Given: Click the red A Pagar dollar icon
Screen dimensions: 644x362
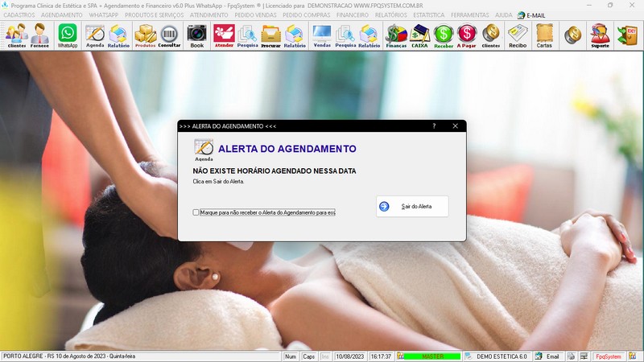Looking at the screenshot, I should click(x=467, y=35).
